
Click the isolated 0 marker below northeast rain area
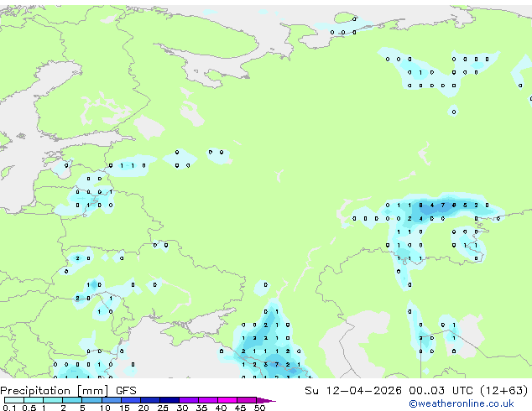click(x=454, y=112)
